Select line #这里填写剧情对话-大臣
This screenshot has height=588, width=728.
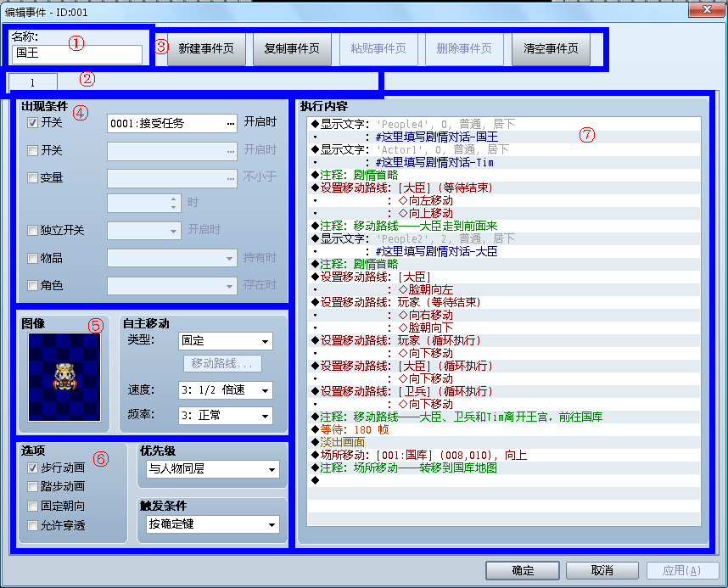(504, 251)
